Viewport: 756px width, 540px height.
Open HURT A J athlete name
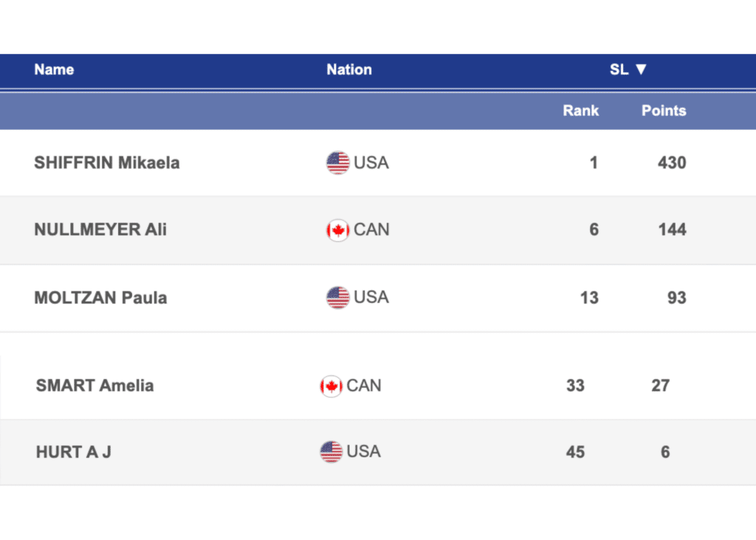click(73, 451)
